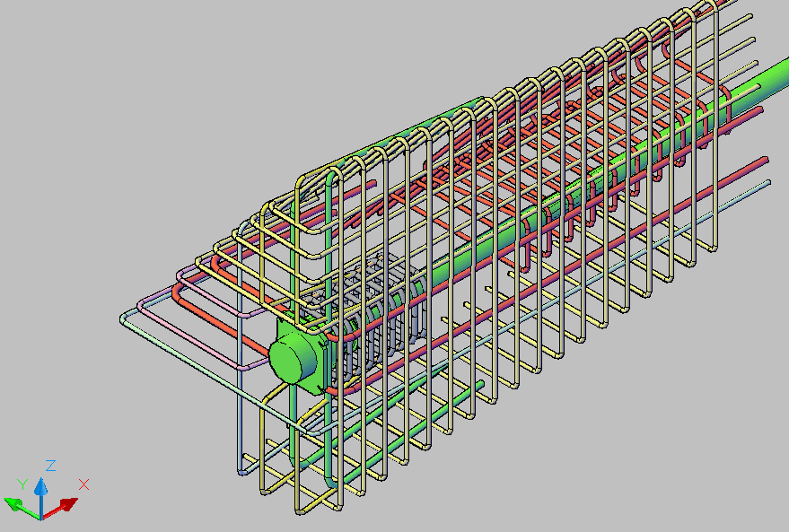The height and width of the screenshot is (532, 789).
Task: Select the green circular anchor head
Action: click(x=289, y=359)
